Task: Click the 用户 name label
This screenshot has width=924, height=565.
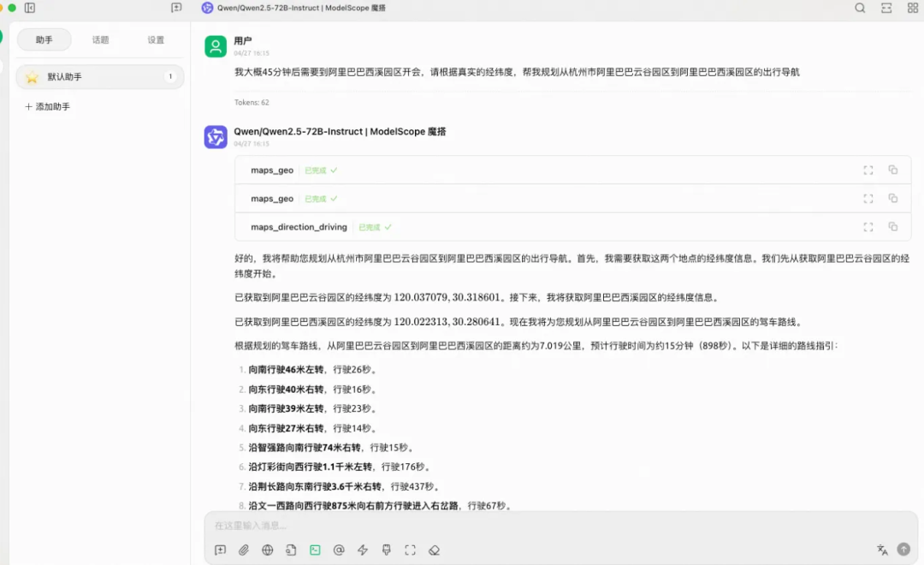Action: click(x=243, y=41)
